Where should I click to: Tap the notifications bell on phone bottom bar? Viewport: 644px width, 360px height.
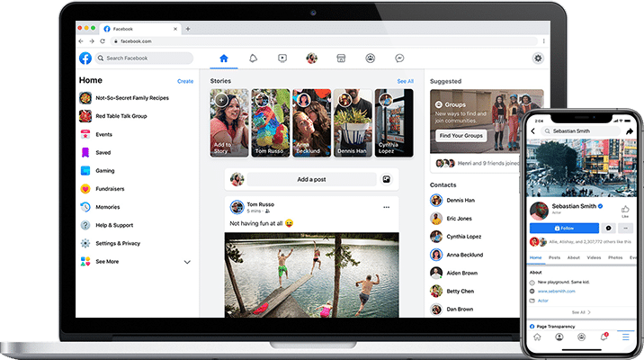pyautogui.click(x=604, y=337)
